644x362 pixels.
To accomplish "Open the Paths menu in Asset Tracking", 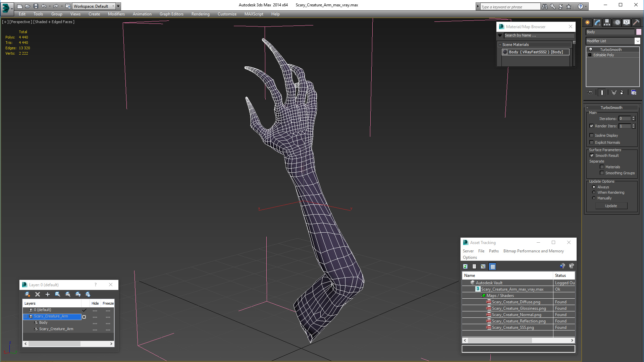I will 494,251.
